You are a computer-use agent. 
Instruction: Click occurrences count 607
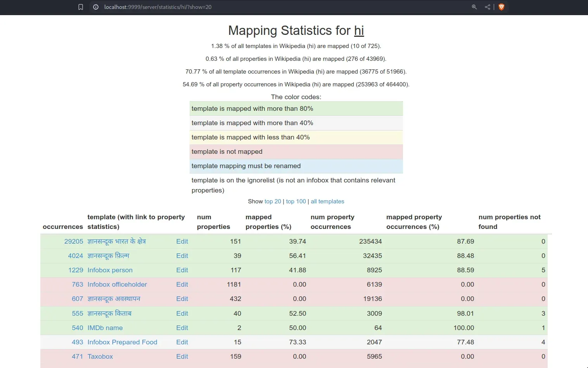click(78, 299)
